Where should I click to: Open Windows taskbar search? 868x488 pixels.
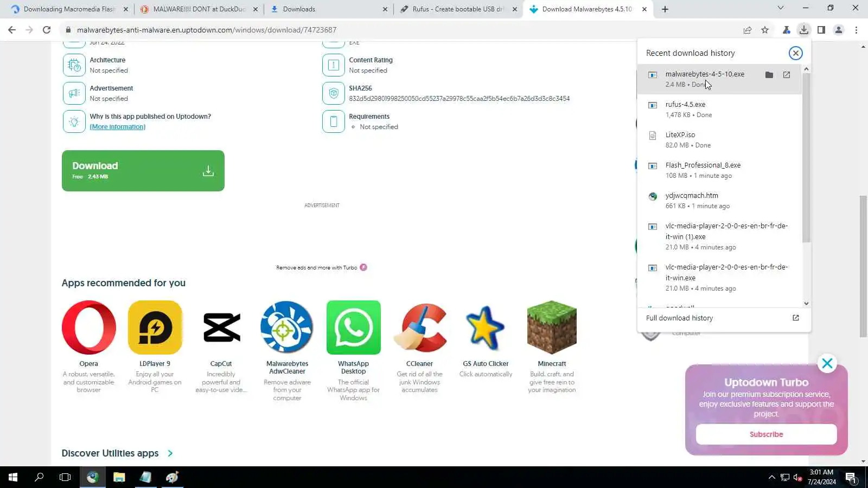click(x=39, y=477)
